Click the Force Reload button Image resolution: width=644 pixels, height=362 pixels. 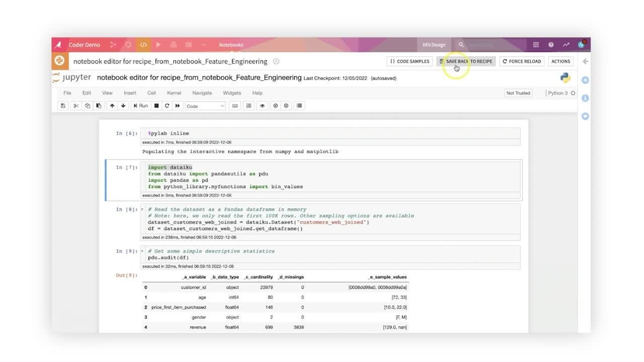click(522, 61)
